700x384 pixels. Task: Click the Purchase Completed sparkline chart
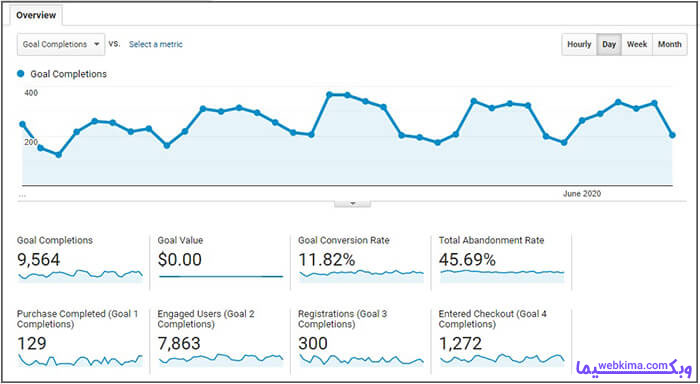tap(80, 360)
